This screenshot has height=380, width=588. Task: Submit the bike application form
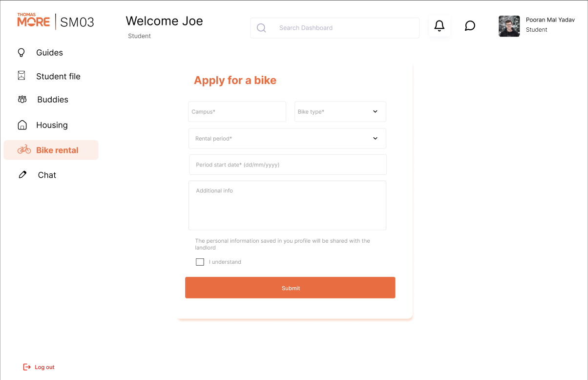click(290, 288)
